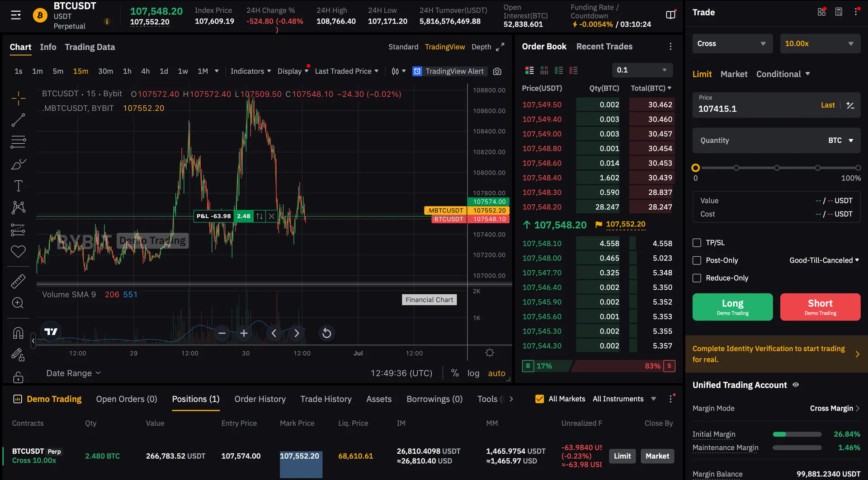Lock all drawing tools
868x480 pixels.
pos(18,376)
